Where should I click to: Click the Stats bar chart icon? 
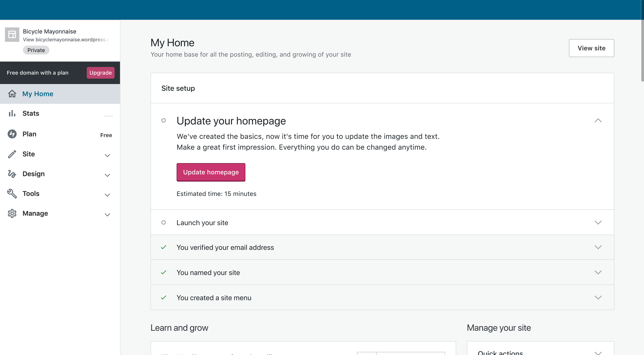click(12, 113)
